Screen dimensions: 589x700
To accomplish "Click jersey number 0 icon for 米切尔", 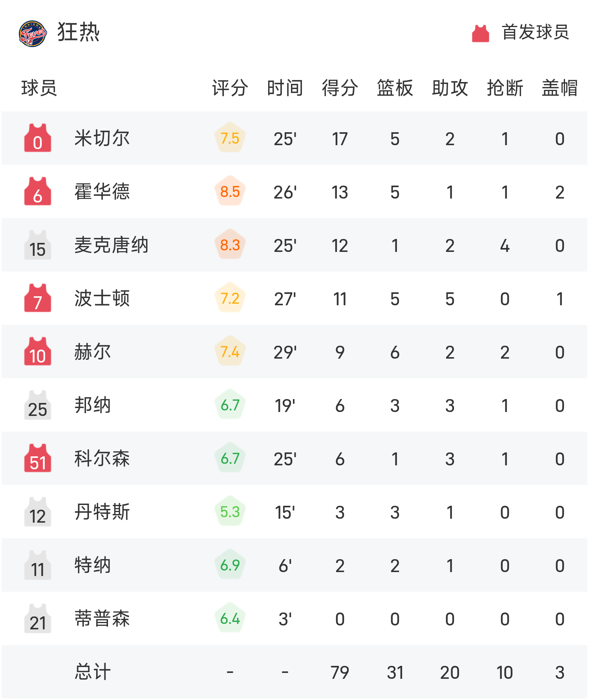I will (38, 138).
